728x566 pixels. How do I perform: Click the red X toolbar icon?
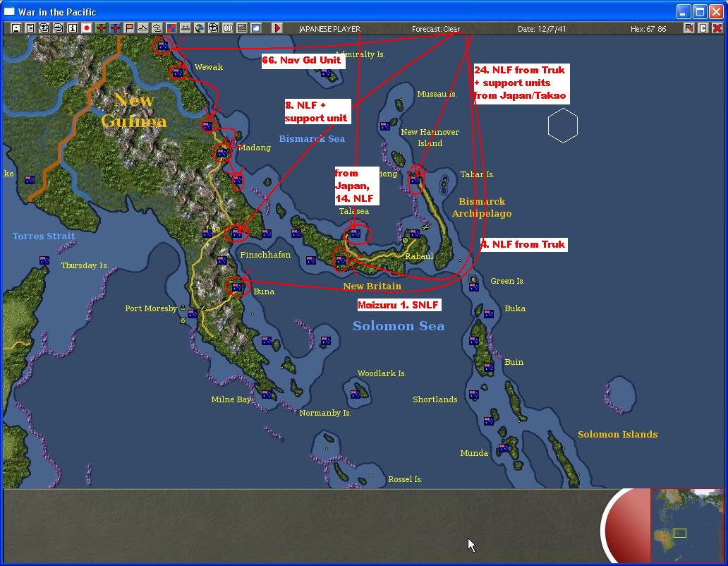tap(717, 28)
